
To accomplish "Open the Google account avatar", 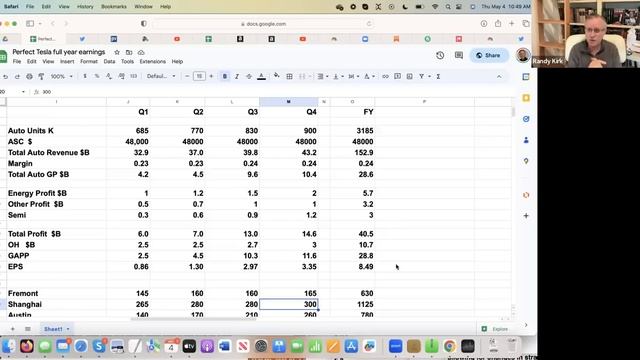I will pyautogui.click(x=523, y=55).
